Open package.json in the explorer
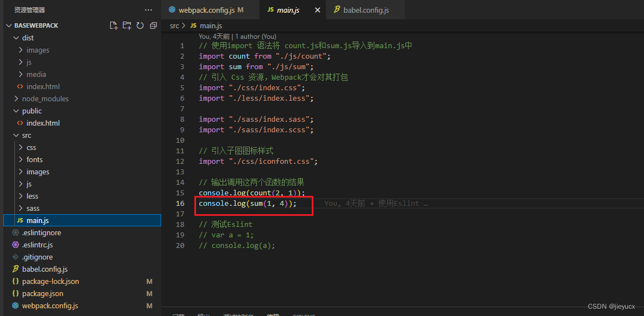Viewport: 644px width, 316px height. [43, 293]
